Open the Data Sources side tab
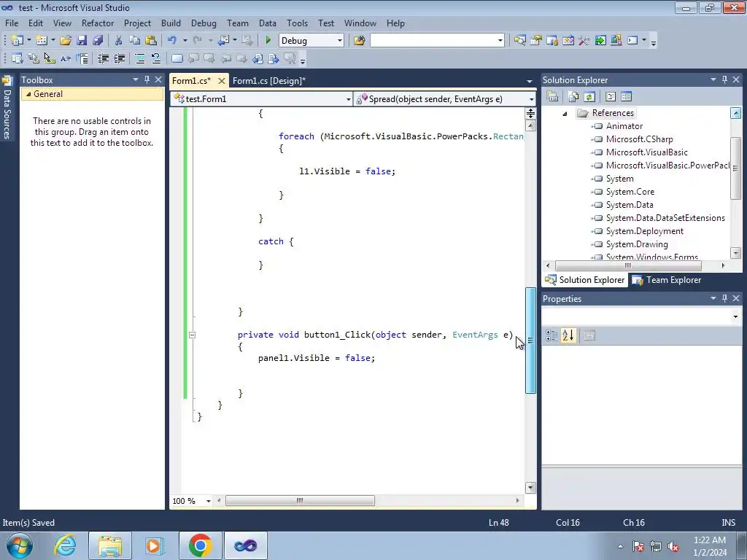 coord(7,109)
